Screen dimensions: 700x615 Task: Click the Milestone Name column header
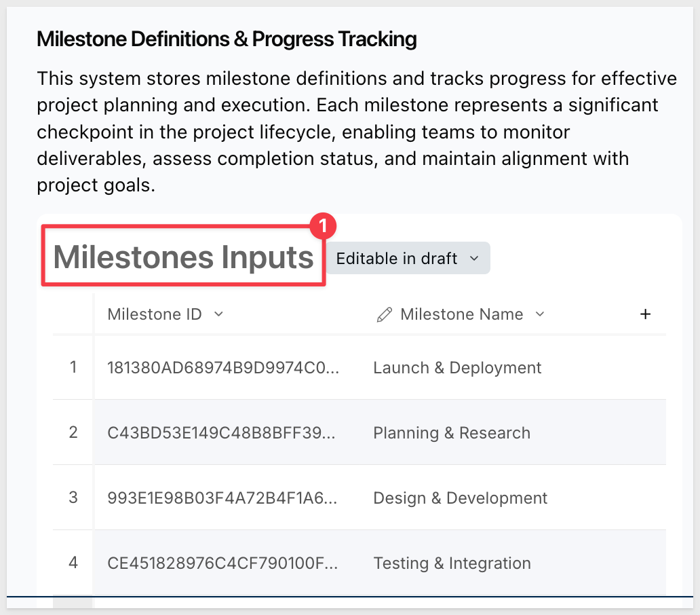[462, 314]
